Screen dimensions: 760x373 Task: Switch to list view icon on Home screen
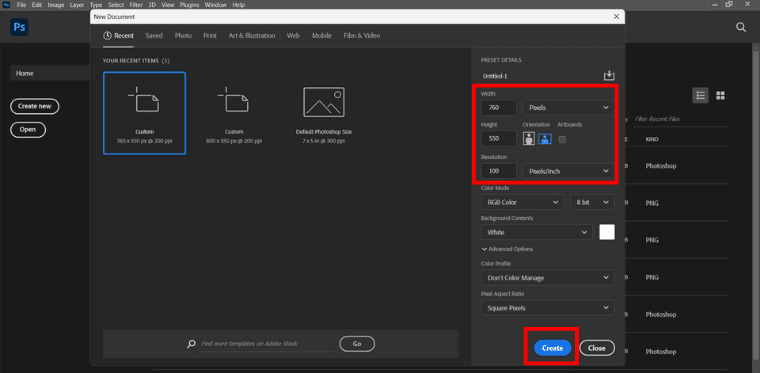pyautogui.click(x=700, y=95)
